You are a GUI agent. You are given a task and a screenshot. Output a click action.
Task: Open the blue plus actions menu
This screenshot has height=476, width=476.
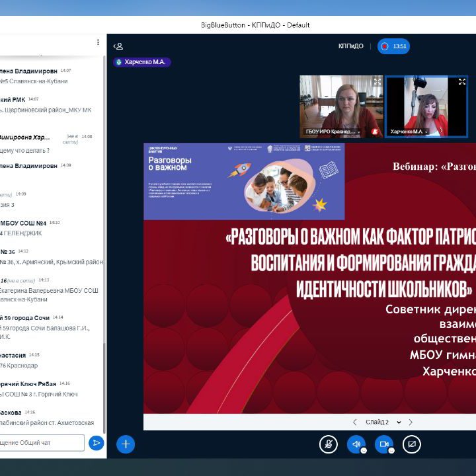click(126, 444)
